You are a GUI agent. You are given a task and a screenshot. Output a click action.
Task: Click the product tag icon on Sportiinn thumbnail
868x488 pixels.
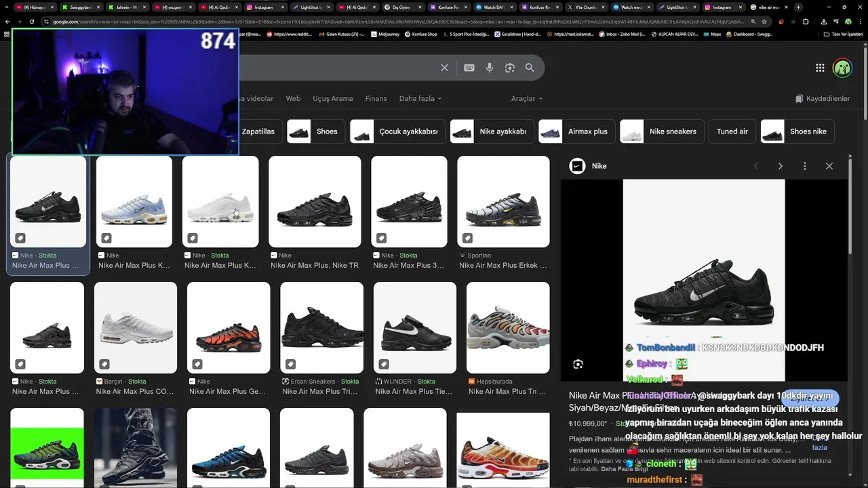tap(467, 238)
